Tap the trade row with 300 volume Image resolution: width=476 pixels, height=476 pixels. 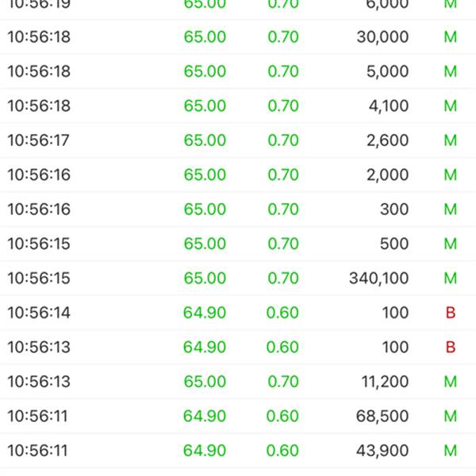pyautogui.click(x=238, y=209)
